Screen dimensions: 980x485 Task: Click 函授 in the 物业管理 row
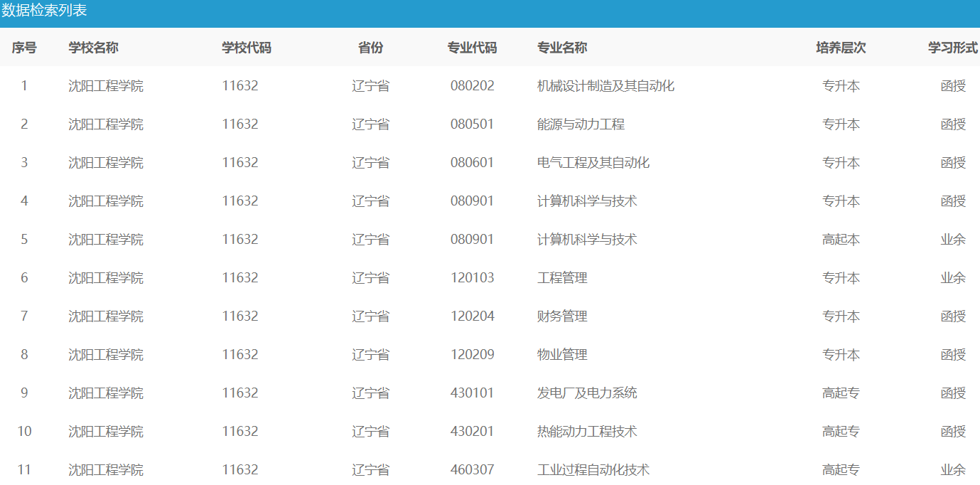[954, 355]
